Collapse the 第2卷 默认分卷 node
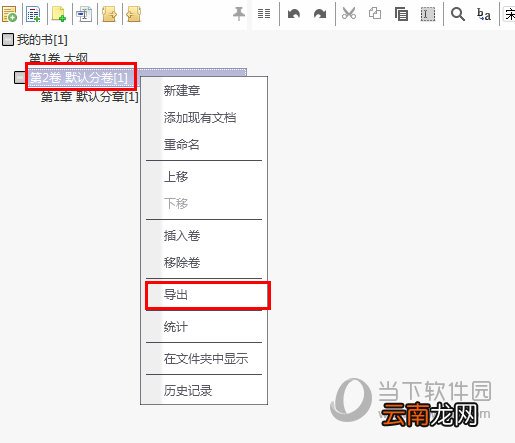 (x=20, y=78)
